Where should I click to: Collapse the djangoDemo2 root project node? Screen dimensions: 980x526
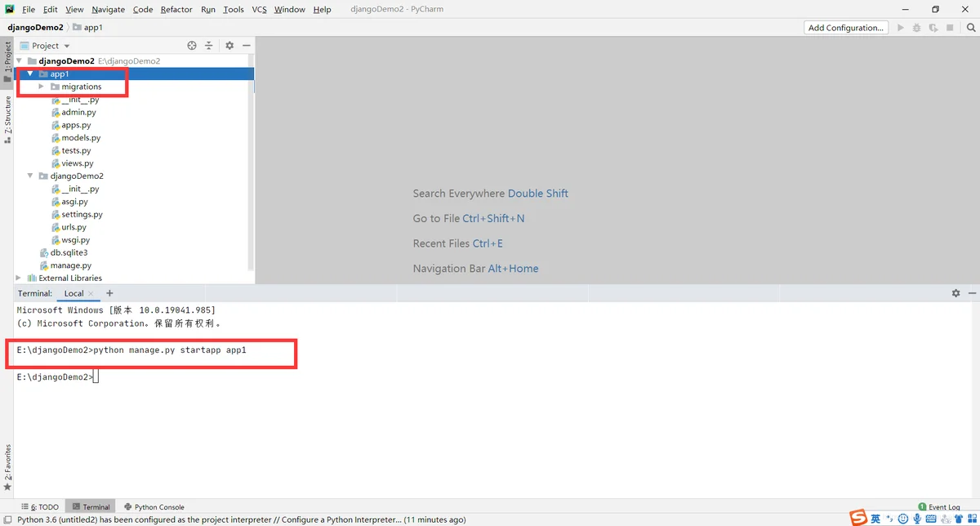coord(20,61)
